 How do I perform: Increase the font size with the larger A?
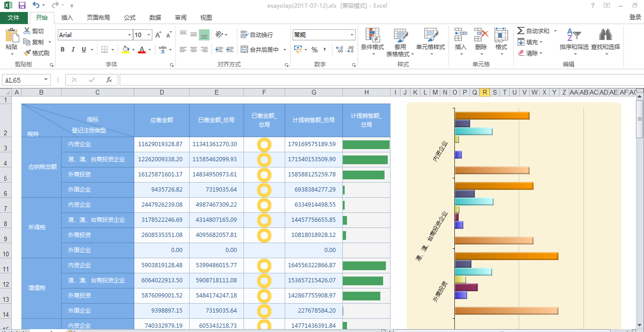[x=158, y=35]
